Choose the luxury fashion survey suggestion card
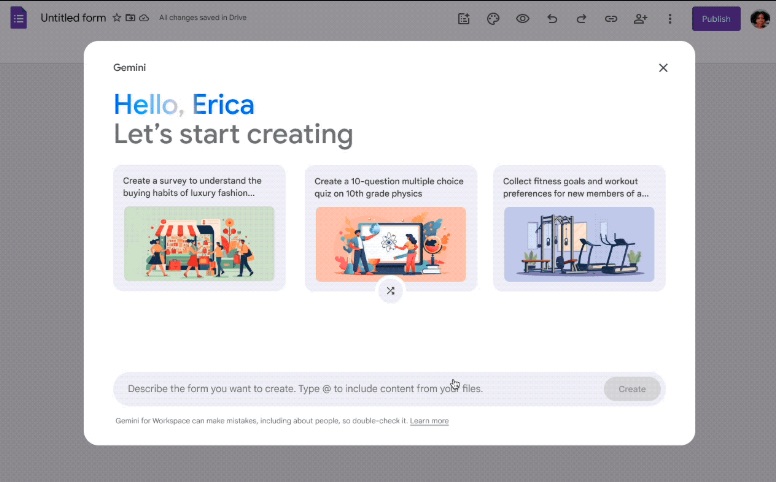 pyautogui.click(x=199, y=228)
